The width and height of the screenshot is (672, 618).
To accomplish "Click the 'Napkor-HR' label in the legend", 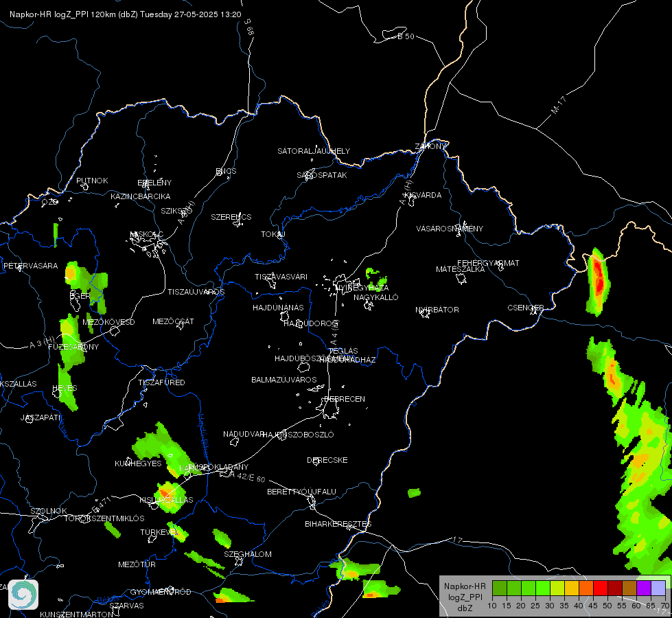I will pos(465,586).
